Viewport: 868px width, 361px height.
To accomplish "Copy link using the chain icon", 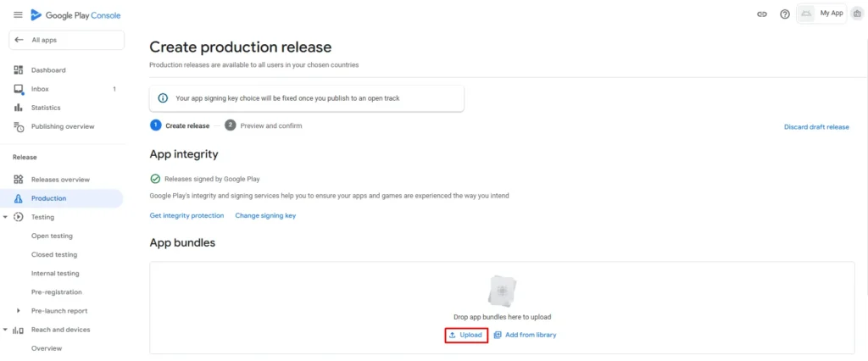I will click(x=762, y=14).
